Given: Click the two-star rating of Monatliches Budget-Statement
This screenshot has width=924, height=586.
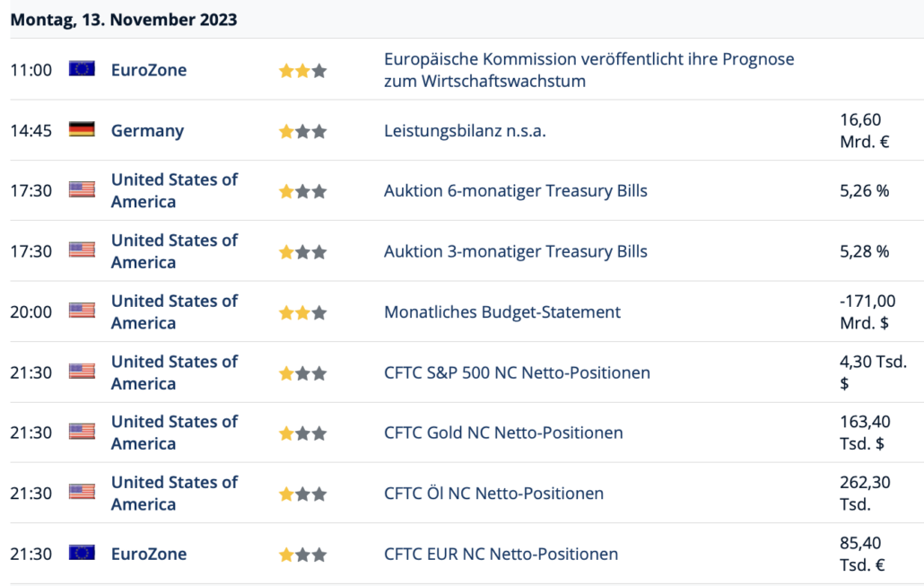Looking at the screenshot, I should (302, 312).
